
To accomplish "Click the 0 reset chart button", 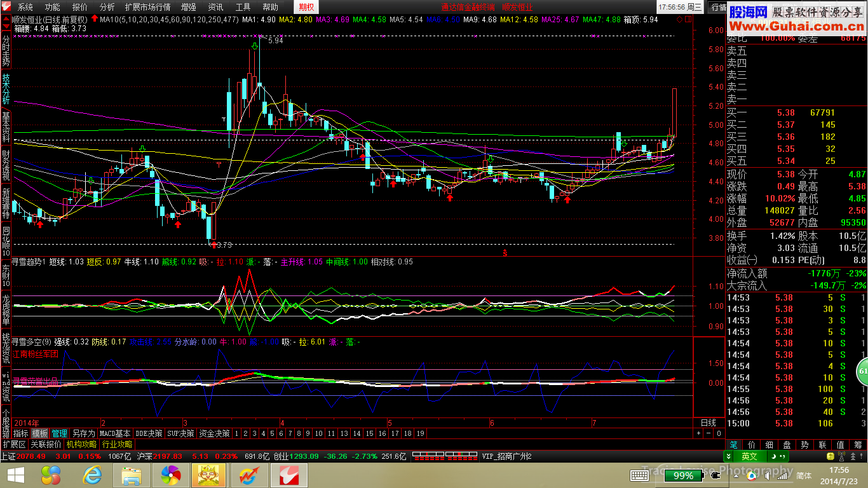I will click(719, 433).
